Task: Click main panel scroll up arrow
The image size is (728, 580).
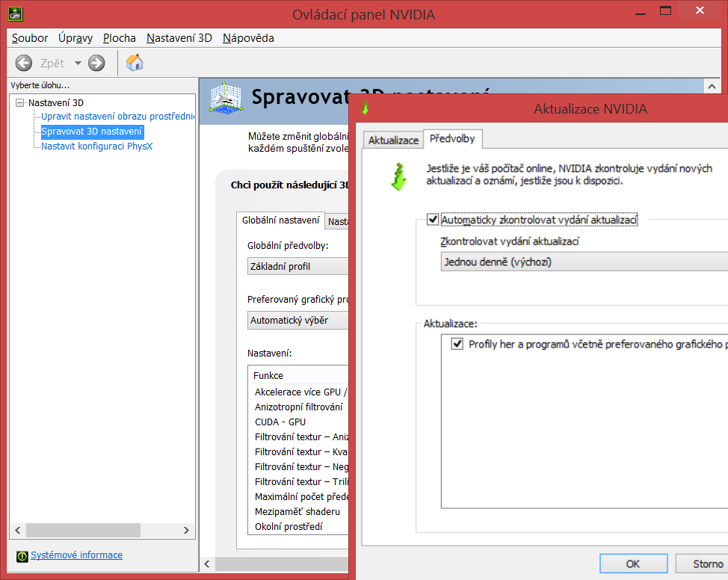Action: [712, 87]
